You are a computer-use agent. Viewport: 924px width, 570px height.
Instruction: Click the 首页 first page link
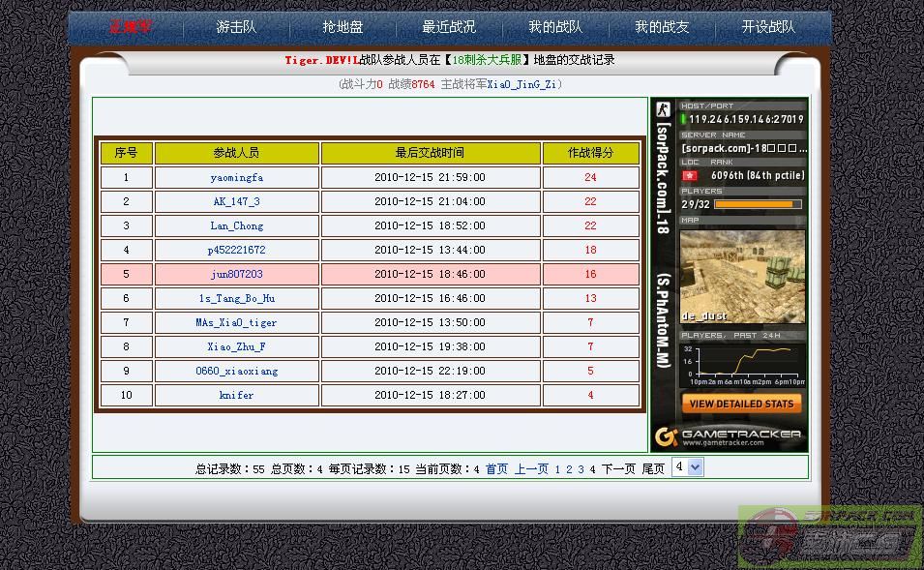(496, 469)
